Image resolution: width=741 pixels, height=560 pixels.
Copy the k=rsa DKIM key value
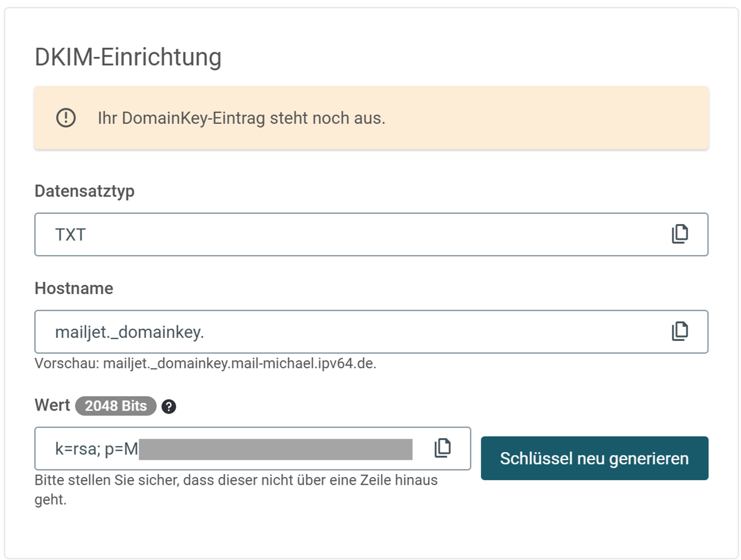442,448
